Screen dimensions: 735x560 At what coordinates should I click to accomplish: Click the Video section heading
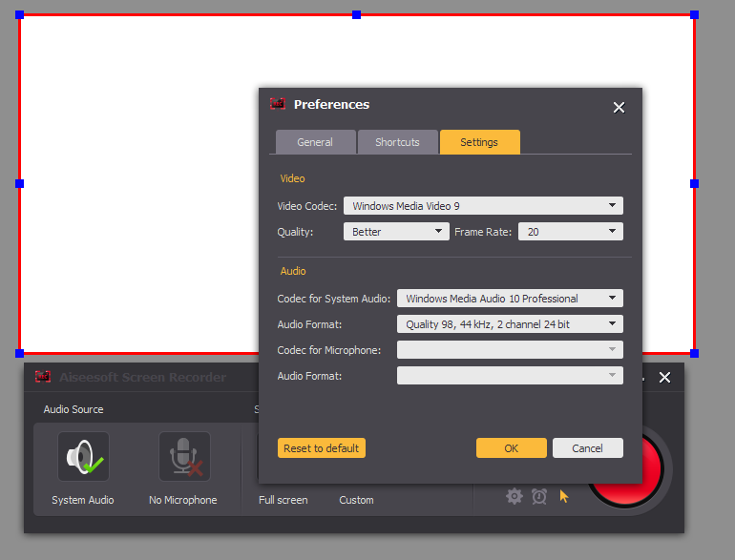point(292,178)
